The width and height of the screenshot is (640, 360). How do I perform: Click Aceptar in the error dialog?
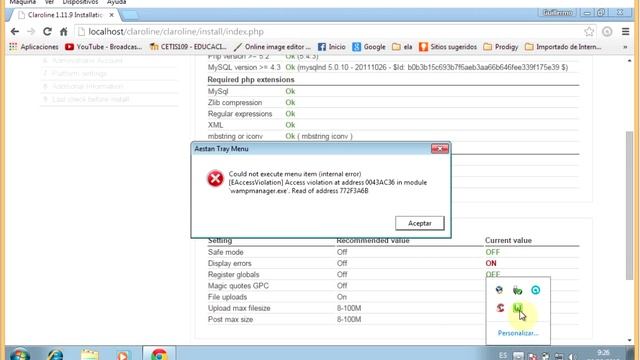coord(420,223)
